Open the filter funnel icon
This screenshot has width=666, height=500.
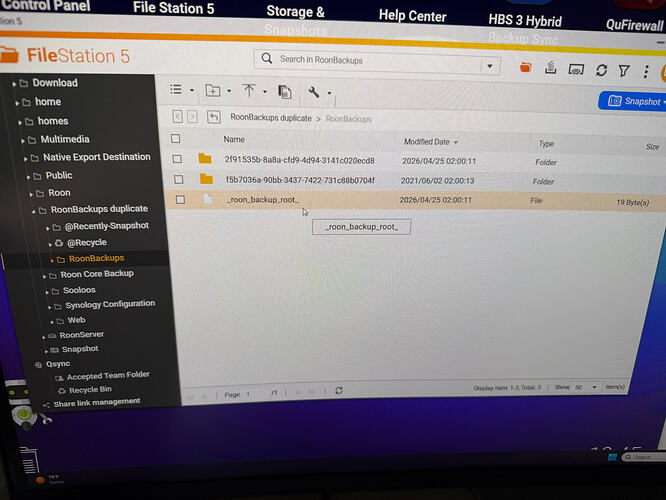click(624, 71)
